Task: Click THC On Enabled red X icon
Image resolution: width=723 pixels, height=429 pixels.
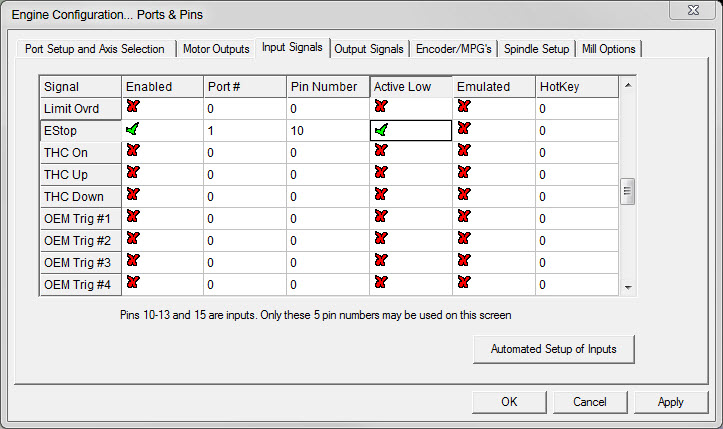Action: [132, 150]
